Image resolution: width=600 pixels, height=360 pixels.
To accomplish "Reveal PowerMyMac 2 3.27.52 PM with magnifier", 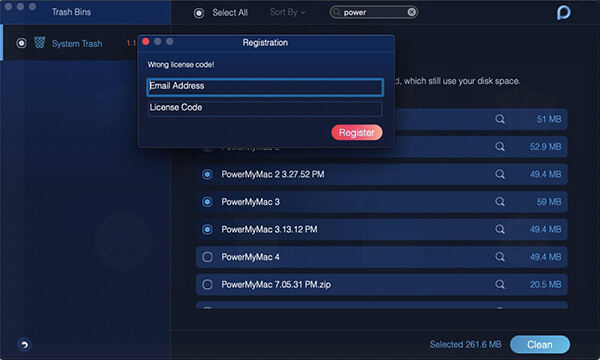I will coord(500,174).
